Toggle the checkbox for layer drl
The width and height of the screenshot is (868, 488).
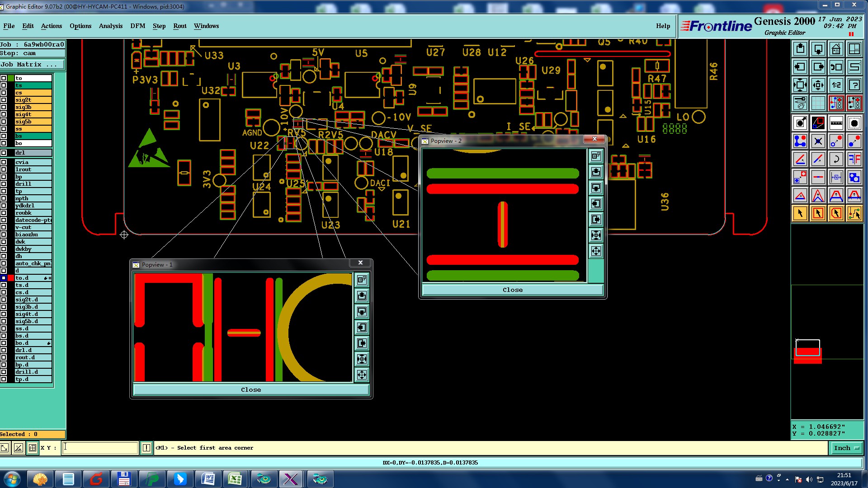[4, 153]
